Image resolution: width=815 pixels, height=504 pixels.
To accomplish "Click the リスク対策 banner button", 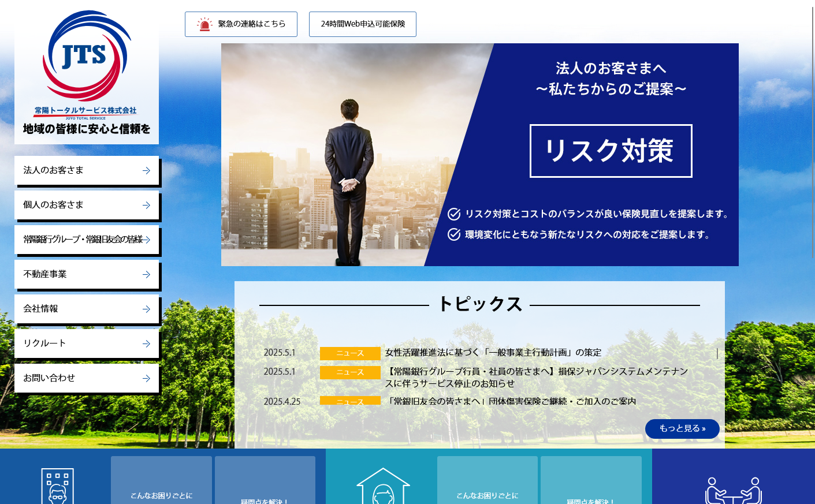I will coord(611,151).
